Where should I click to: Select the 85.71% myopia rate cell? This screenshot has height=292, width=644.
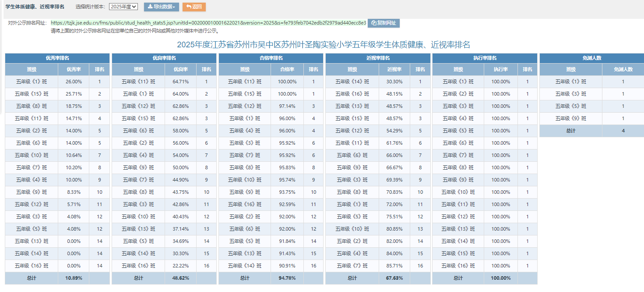394,266
